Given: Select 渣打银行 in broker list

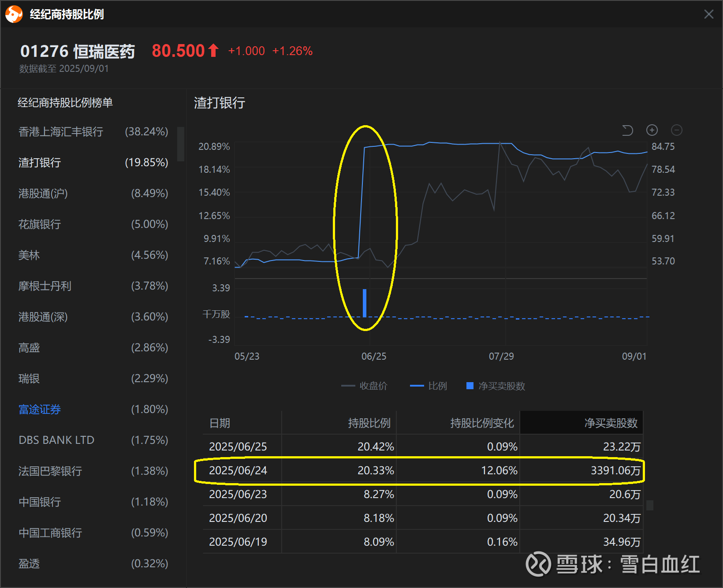Looking at the screenshot, I should tap(93, 163).
